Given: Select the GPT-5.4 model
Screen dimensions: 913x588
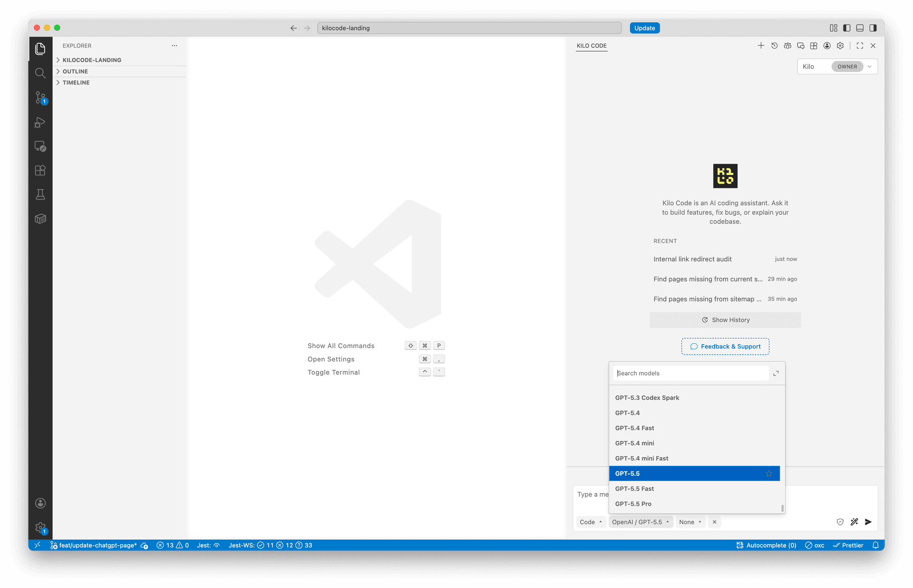Looking at the screenshot, I should (694, 413).
